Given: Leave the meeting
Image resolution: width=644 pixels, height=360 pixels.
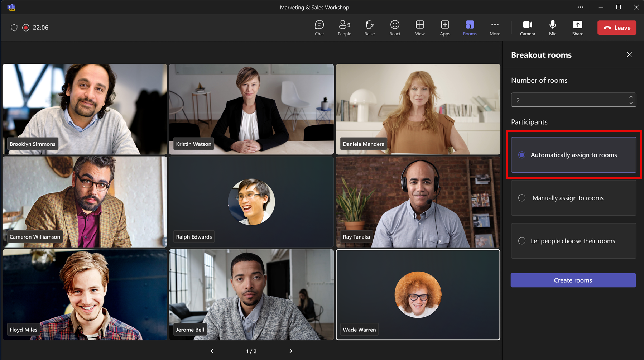Looking at the screenshot, I should click(x=617, y=28).
